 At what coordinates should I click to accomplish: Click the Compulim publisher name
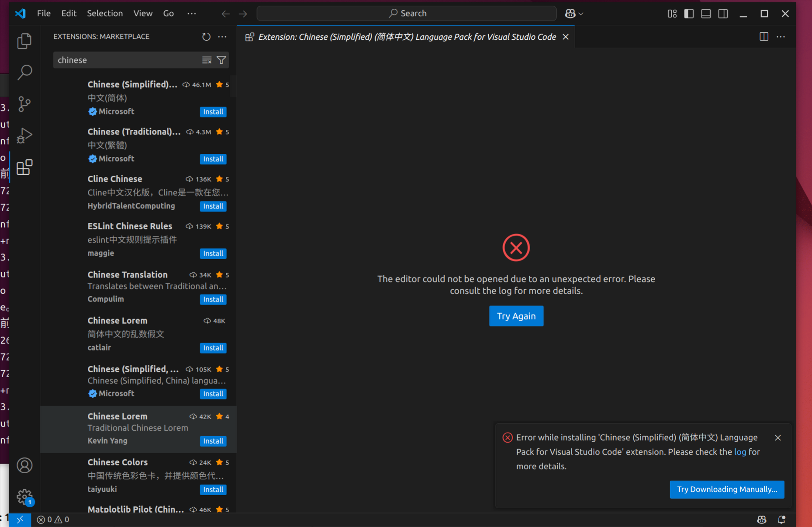tap(106, 299)
